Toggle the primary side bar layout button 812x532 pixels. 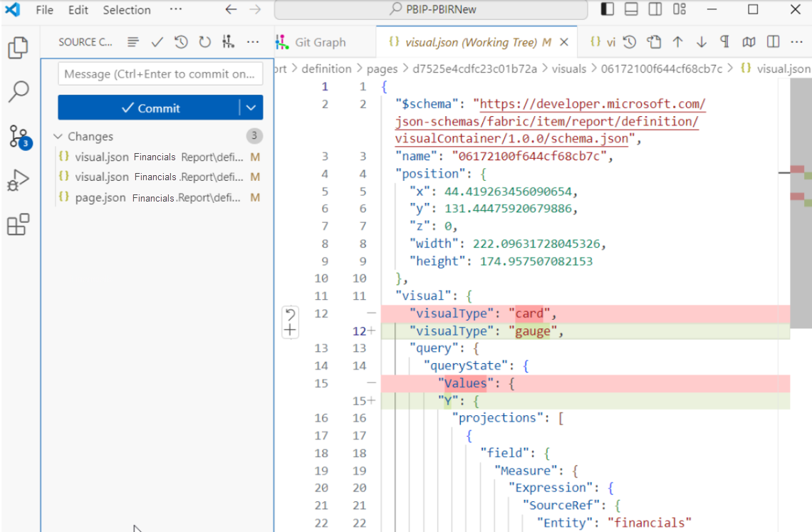pyautogui.click(x=607, y=9)
